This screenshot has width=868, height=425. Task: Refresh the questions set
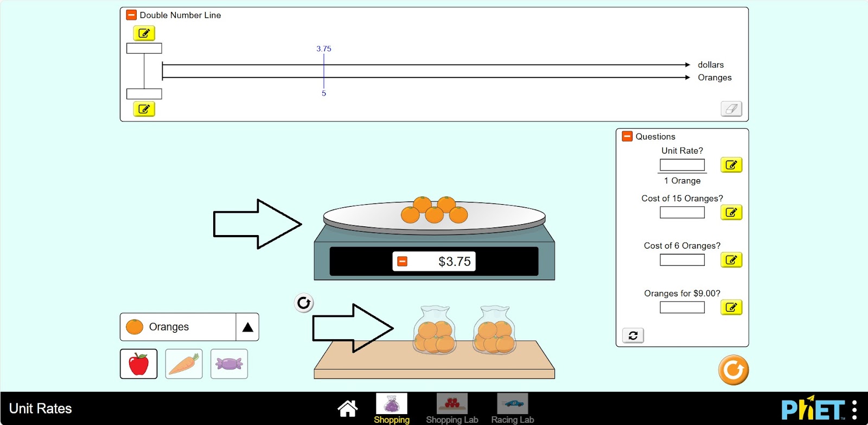pos(633,336)
